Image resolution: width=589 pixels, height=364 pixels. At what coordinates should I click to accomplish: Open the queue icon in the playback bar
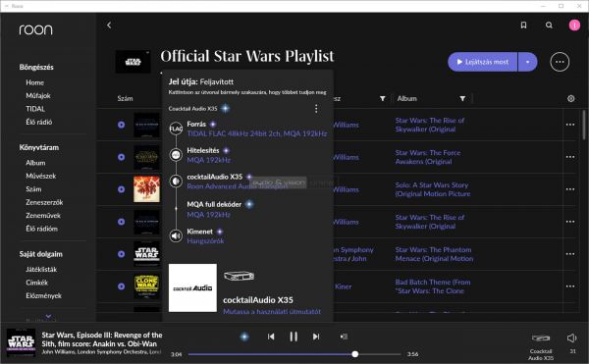pyautogui.click(x=344, y=337)
